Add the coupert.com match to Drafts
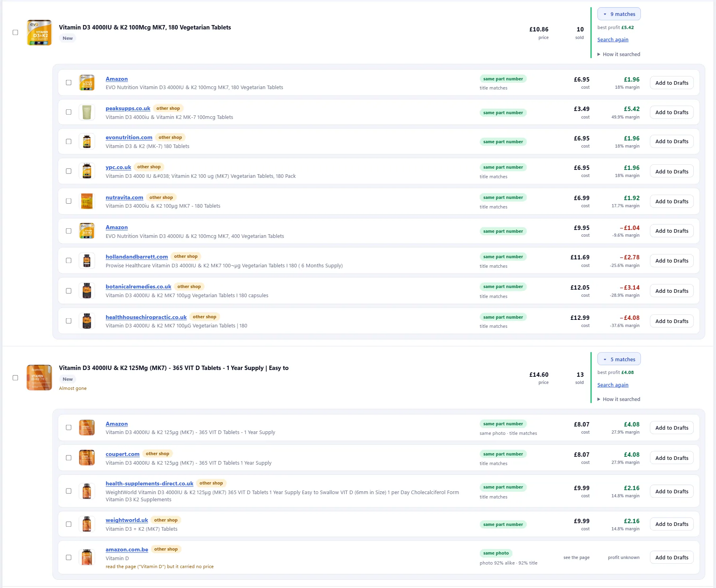Screen dimensions: 716x588 point(672,458)
